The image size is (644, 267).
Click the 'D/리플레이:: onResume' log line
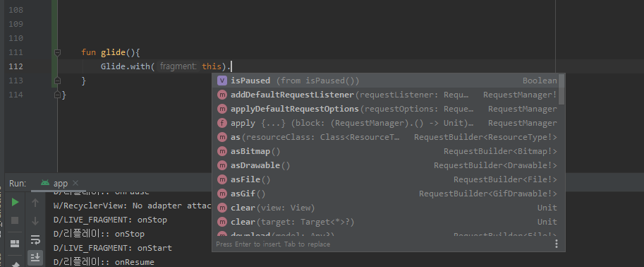104,262
